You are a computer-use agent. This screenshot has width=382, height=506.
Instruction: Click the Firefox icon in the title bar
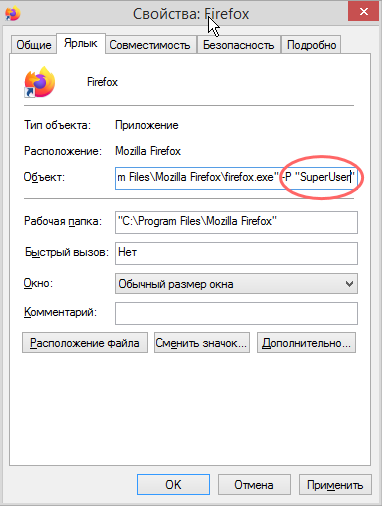[13, 13]
